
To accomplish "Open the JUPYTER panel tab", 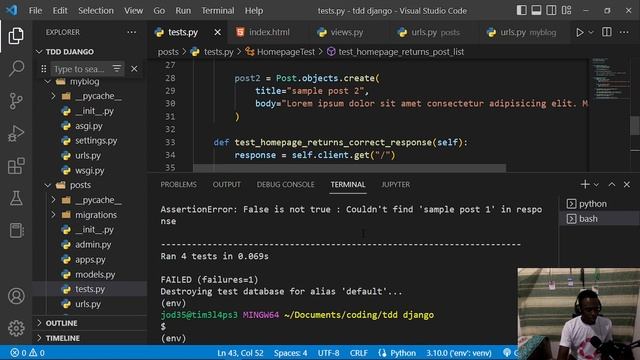I will click(x=396, y=184).
